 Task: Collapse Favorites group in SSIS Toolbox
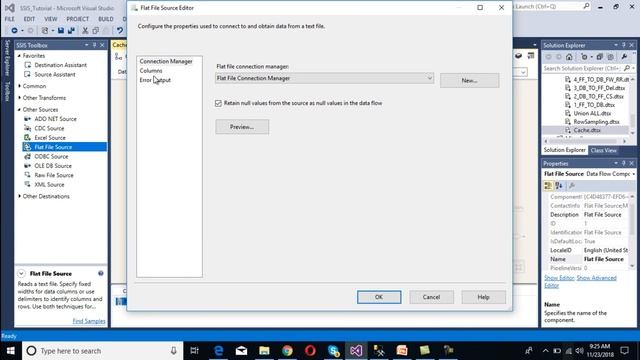click(x=19, y=56)
